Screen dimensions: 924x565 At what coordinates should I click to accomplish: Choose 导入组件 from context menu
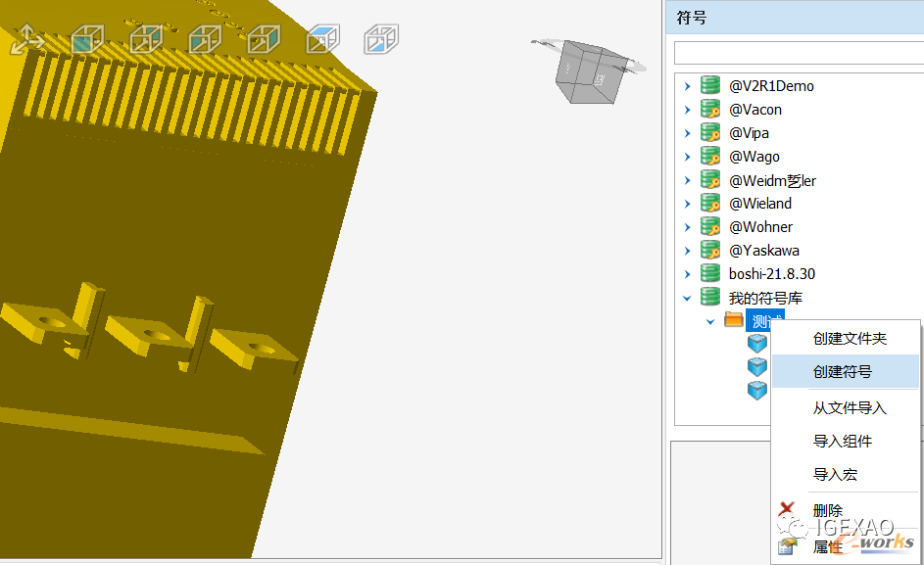pyautogui.click(x=845, y=441)
